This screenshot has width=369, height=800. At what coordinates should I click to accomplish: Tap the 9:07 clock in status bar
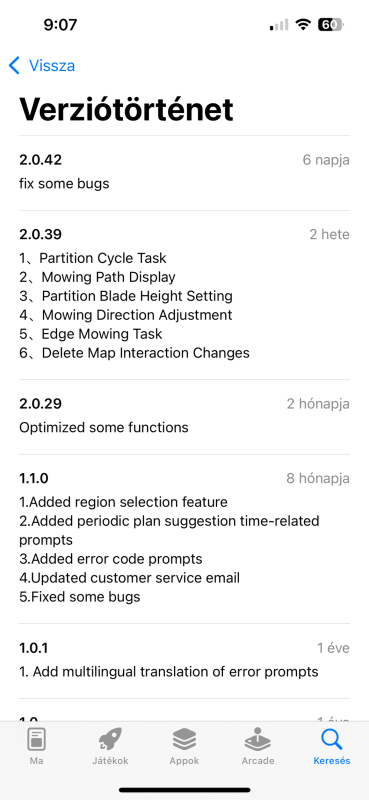point(60,24)
